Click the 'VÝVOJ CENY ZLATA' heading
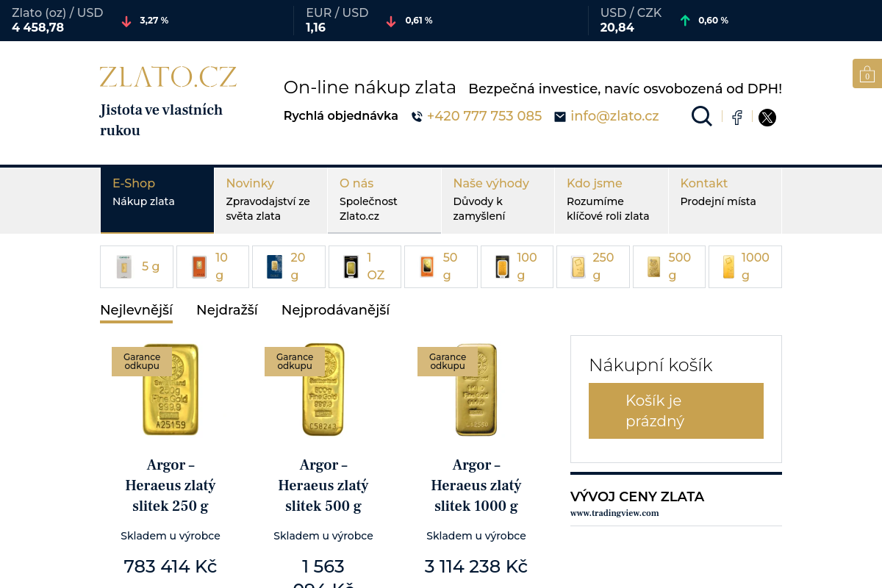This screenshot has width=882, height=588. (637, 497)
